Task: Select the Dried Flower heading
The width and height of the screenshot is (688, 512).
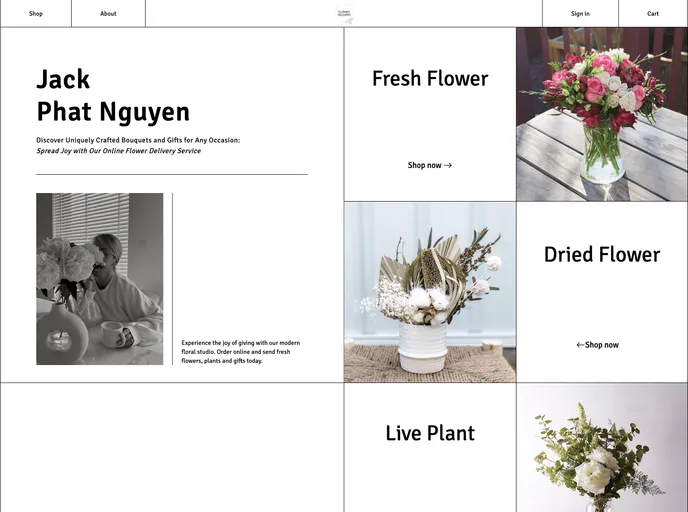Action: coord(602,254)
